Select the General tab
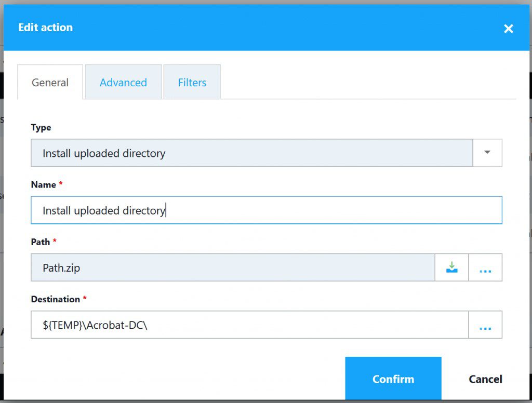The image size is (532, 403). tap(50, 82)
